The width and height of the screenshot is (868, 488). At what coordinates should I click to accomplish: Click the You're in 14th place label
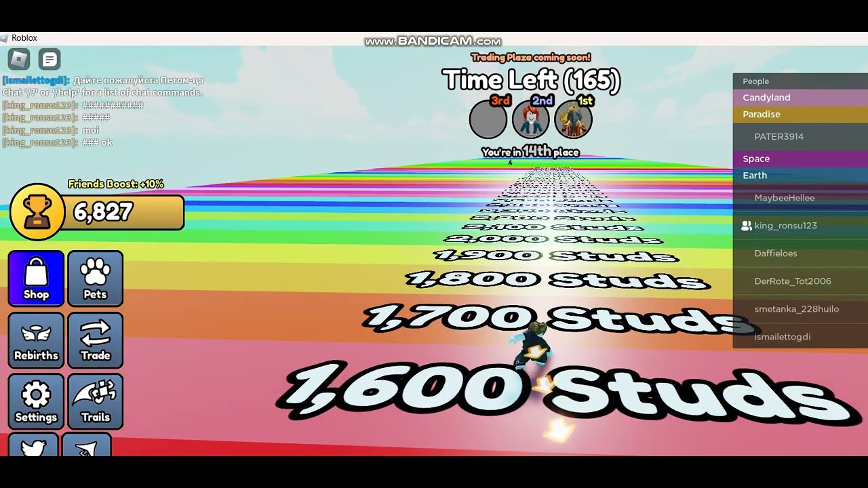(x=530, y=152)
